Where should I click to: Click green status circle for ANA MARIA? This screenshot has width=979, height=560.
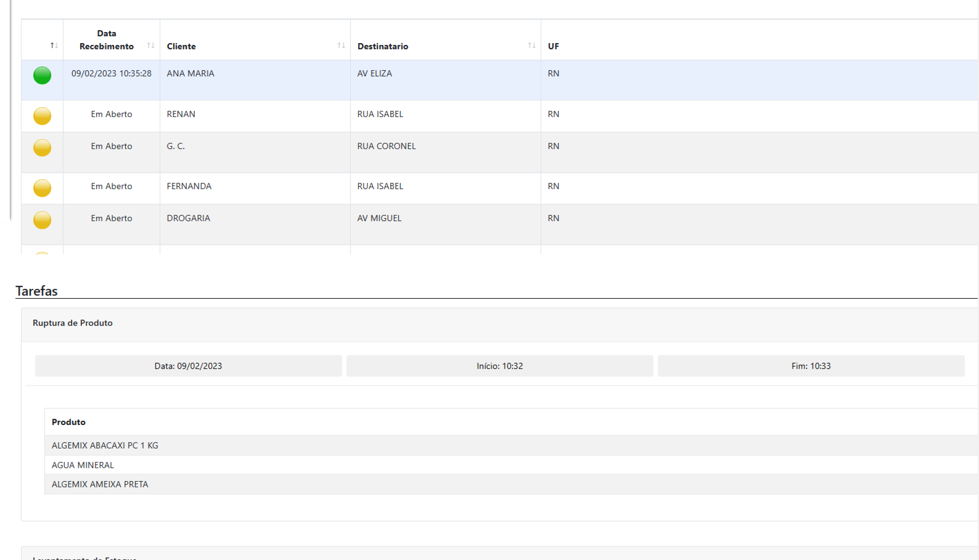pos(42,75)
